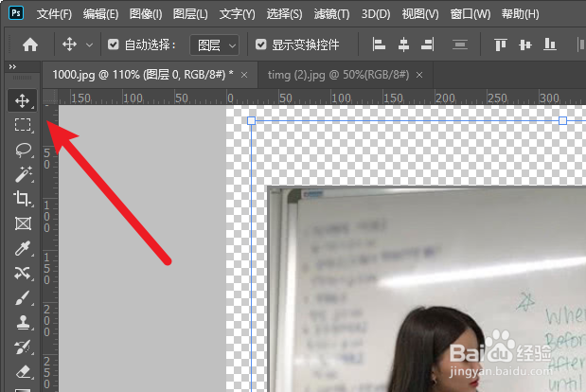Select the Brush tool
This screenshot has width=586, height=392.
pyautogui.click(x=23, y=298)
